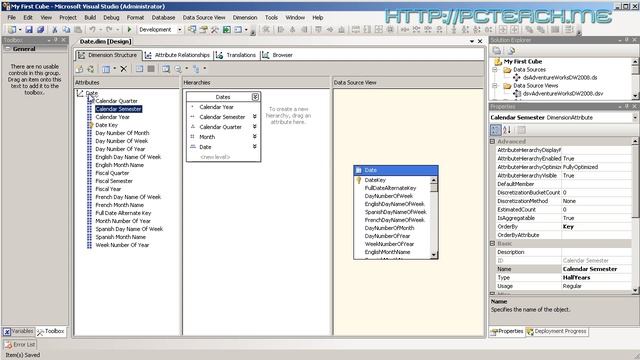
Task: Switch to Deployment Progress tab
Action: coord(557,331)
